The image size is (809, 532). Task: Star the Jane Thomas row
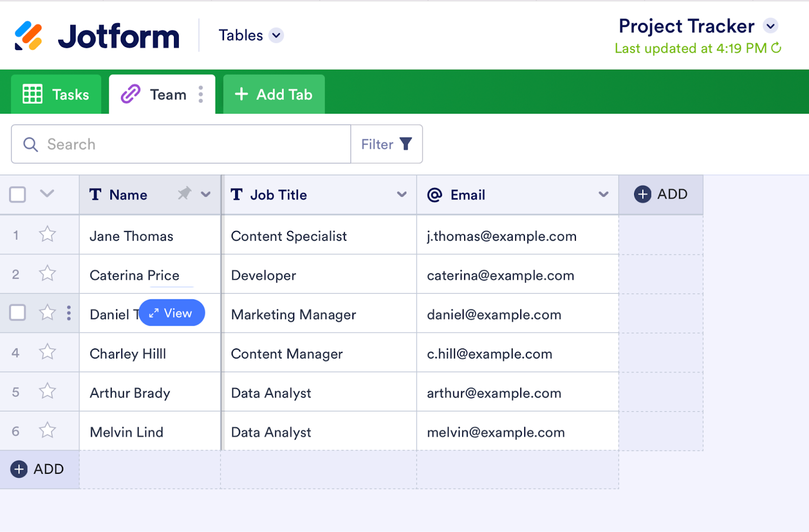pyautogui.click(x=48, y=235)
